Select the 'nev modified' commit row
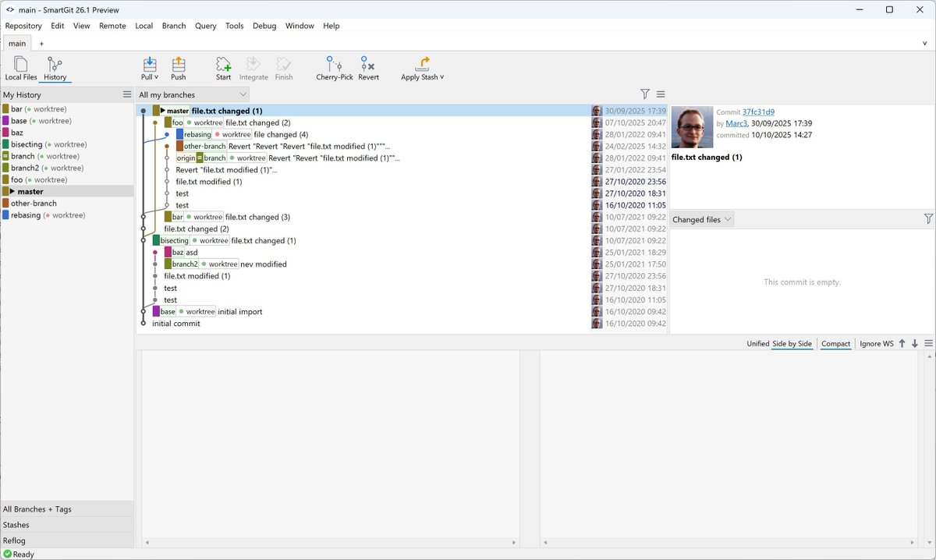The image size is (936, 560). tap(402, 264)
